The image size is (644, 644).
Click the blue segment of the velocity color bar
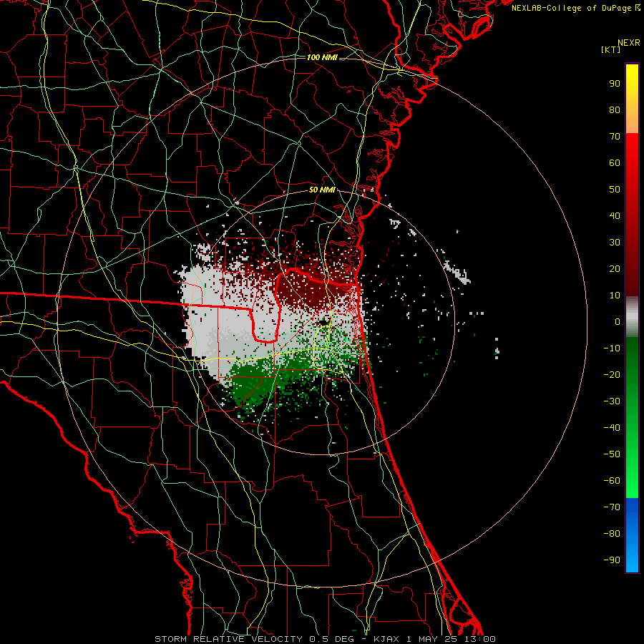(x=632, y=535)
